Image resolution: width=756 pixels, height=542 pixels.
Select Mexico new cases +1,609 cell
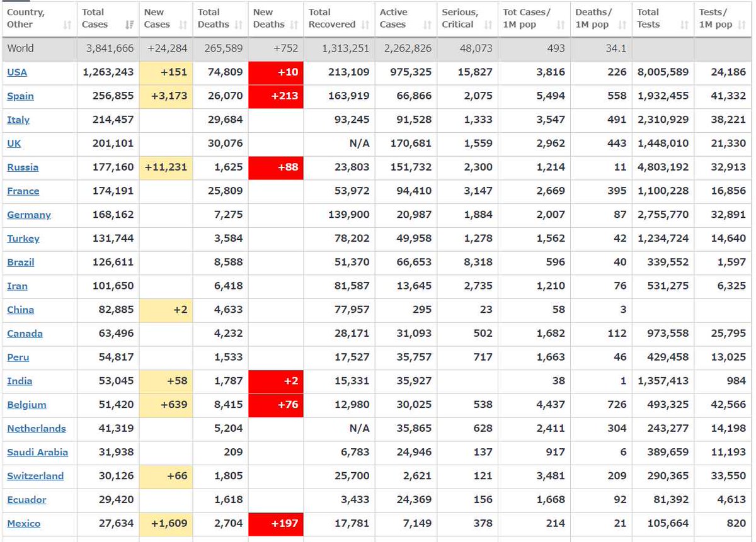coord(166,524)
